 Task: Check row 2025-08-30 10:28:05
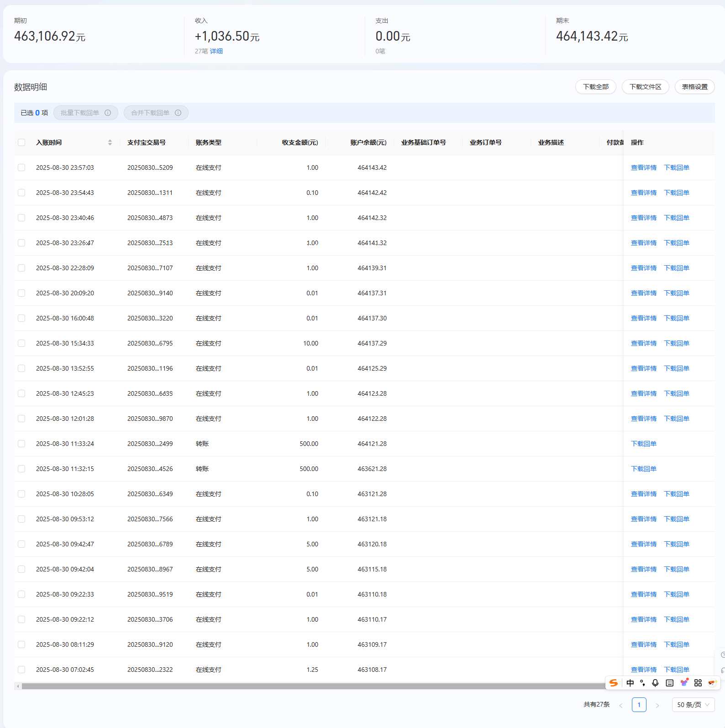[x=21, y=494]
